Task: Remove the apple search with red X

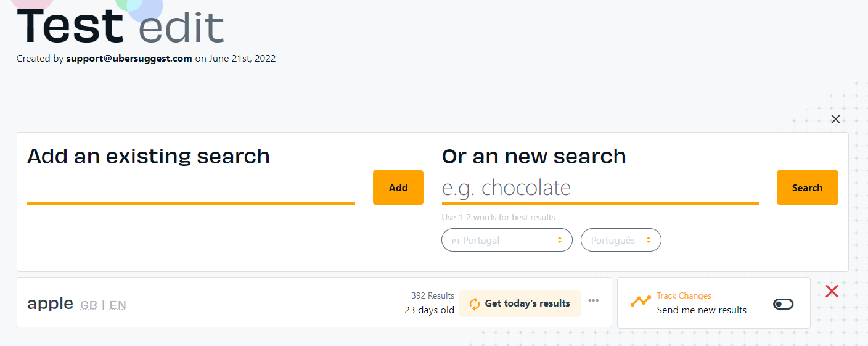Action: pos(832,290)
